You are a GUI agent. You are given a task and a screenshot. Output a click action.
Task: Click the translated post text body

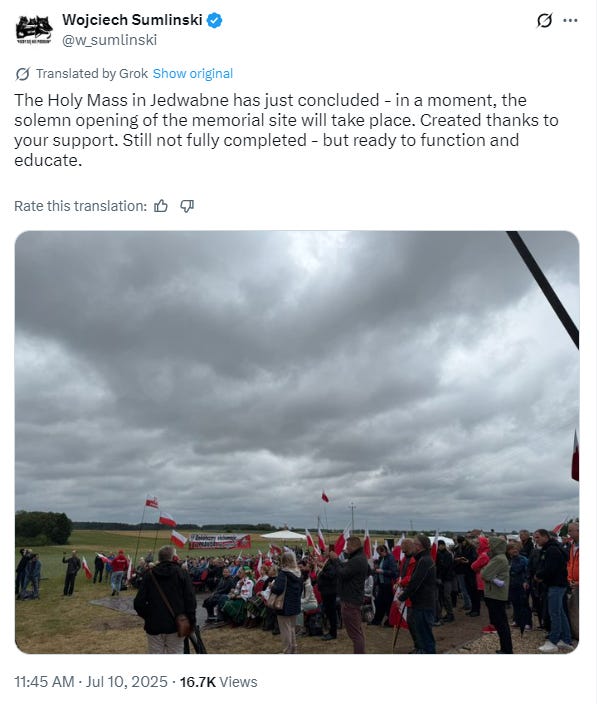pyautogui.click(x=286, y=130)
